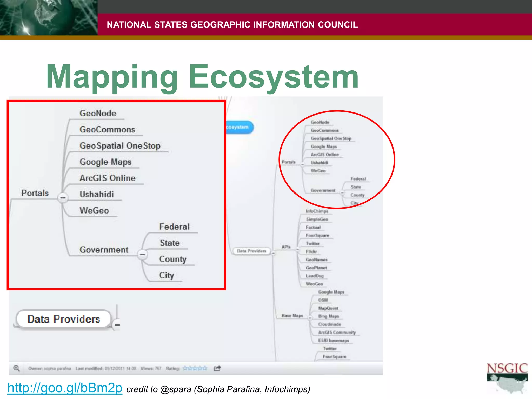
Task: Collapse the small Data Providers node in the map
Action: (273, 253)
